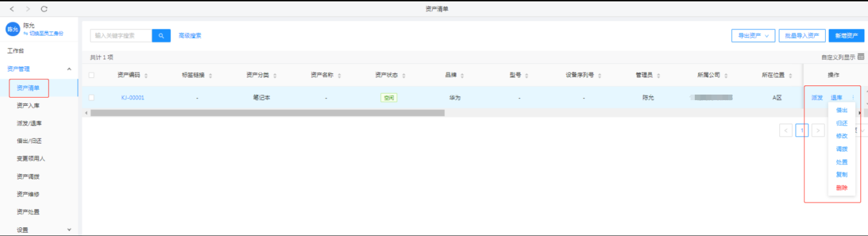Refresh the page with the reload icon

tap(44, 9)
